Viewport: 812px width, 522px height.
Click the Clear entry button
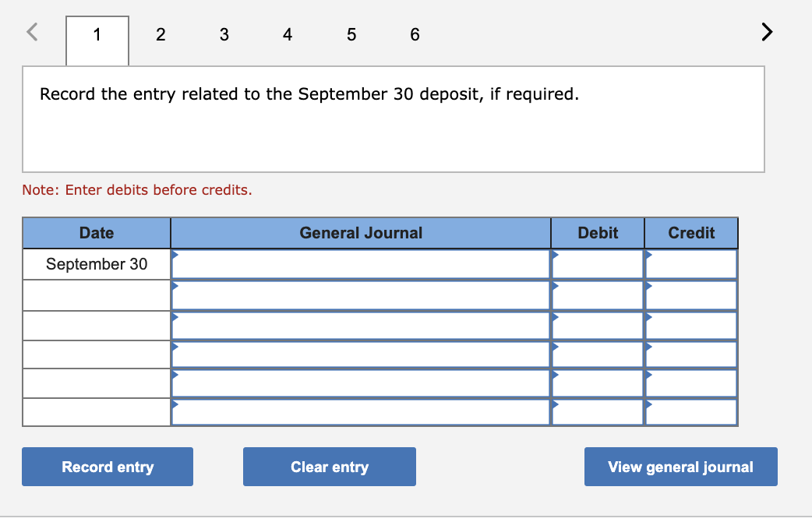tap(329, 467)
